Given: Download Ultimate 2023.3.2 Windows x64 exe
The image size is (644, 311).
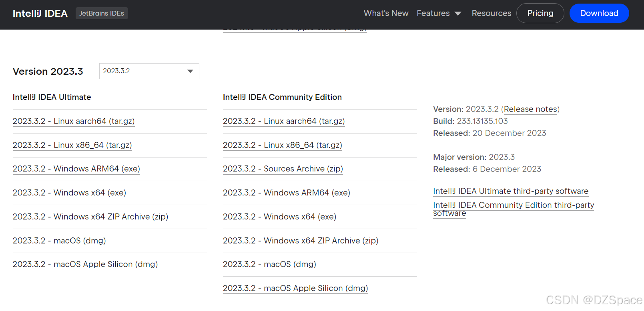Looking at the screenshot, I should 70,193.
